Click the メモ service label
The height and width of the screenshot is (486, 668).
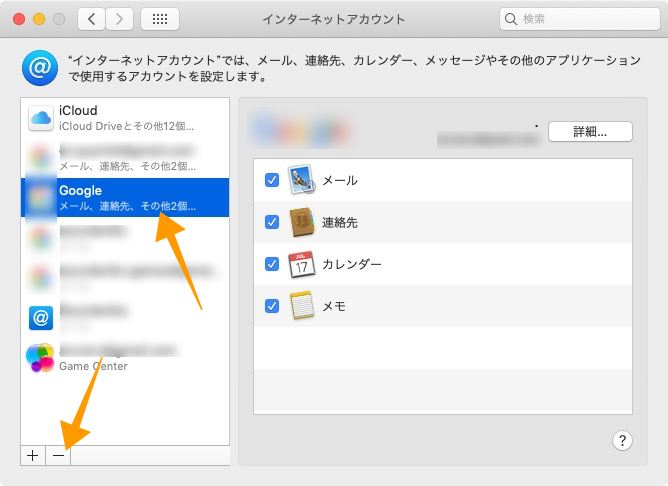pos(334,306)
